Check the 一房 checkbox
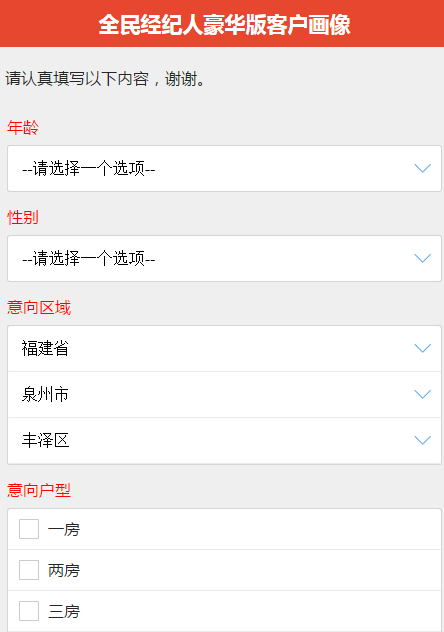Viewport: 444px width, 632px height. 29,529
